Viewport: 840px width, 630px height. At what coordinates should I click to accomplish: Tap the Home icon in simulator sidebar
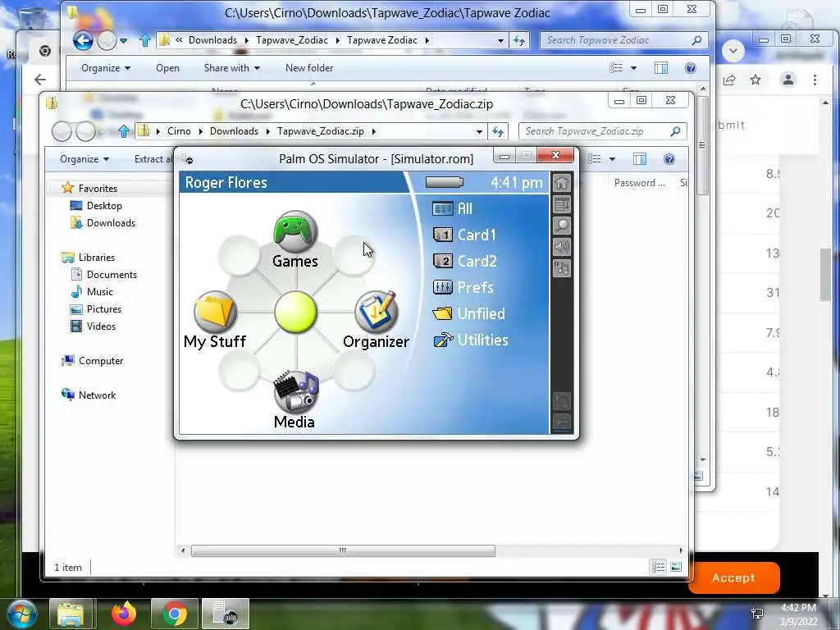561,183
